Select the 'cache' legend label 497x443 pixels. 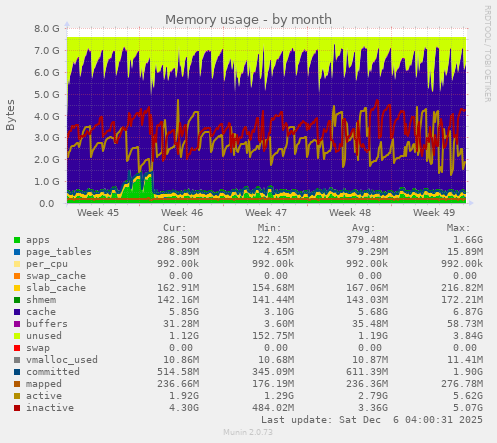pyautogui.click(x=41, y=312)
